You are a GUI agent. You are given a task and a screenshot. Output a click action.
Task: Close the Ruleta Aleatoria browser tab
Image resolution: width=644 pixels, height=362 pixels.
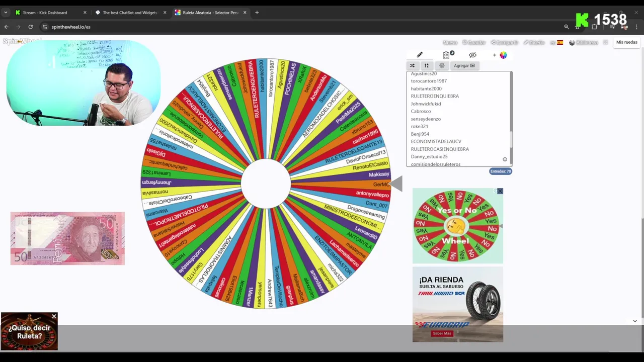(x=245, y=13)
